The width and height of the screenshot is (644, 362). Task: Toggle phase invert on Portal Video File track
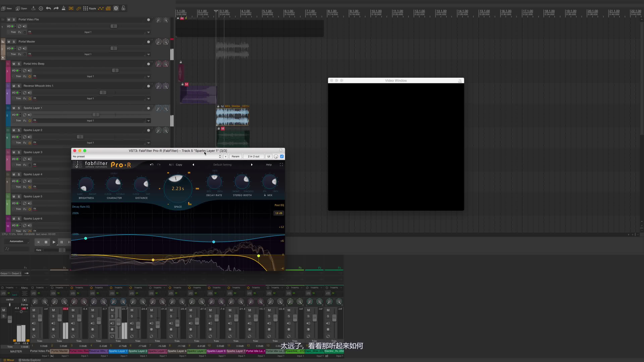click(x=19, y=26)
